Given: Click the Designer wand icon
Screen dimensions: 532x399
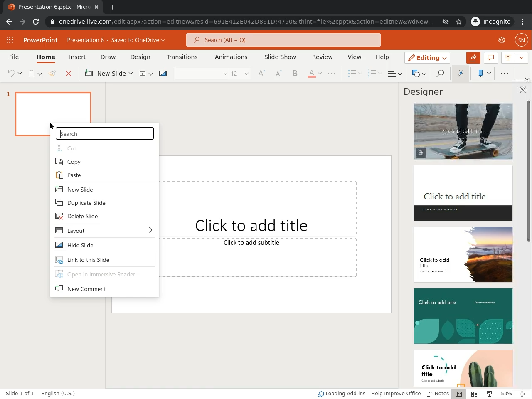Looking at the screenshot, I should 460,74.
